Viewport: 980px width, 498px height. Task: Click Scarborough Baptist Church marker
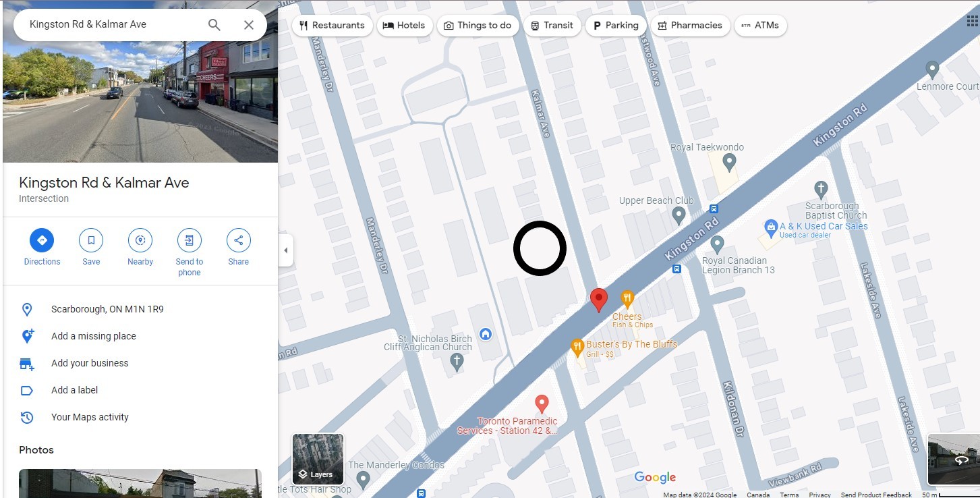[821, 190]
